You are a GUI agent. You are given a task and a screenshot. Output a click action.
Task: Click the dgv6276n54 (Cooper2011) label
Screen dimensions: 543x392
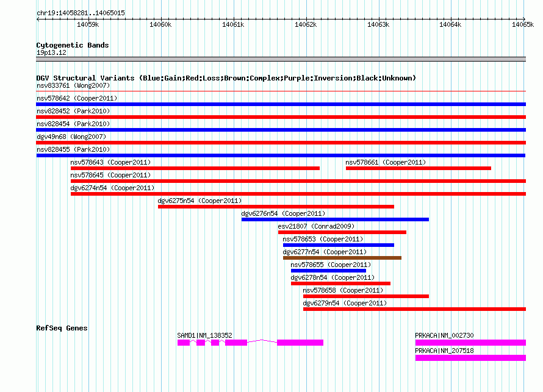coord(283,213)
